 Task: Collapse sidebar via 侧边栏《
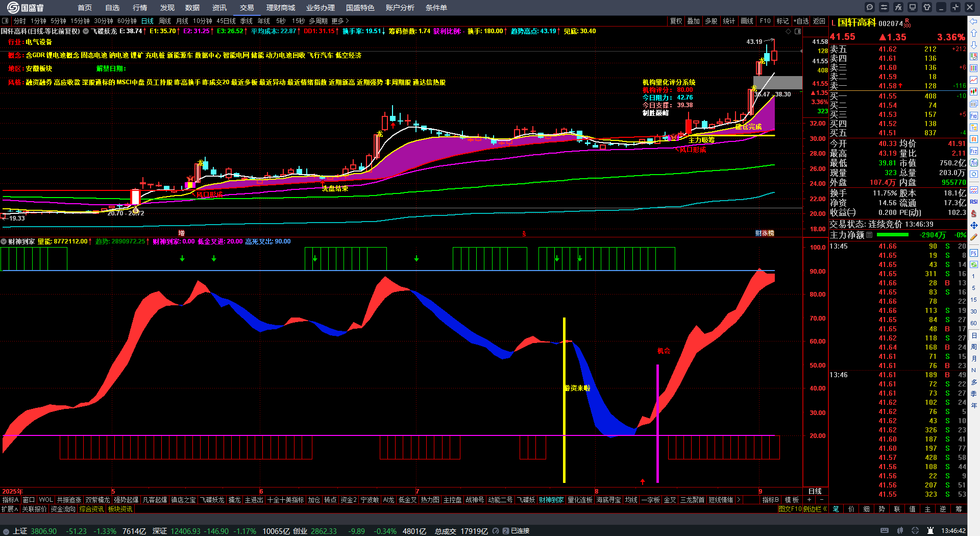point(815,509)
